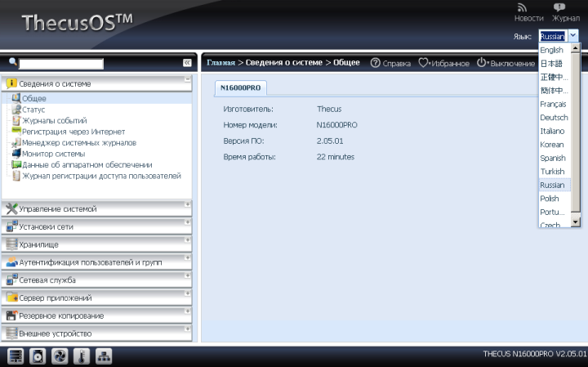Click the Управление системой tools icon

11,208
